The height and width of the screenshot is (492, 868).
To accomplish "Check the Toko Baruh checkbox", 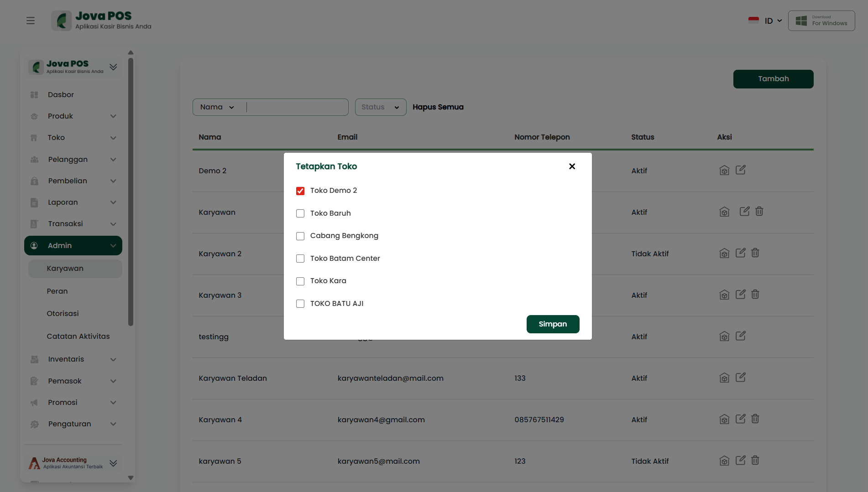I will (x=300, y=213).
